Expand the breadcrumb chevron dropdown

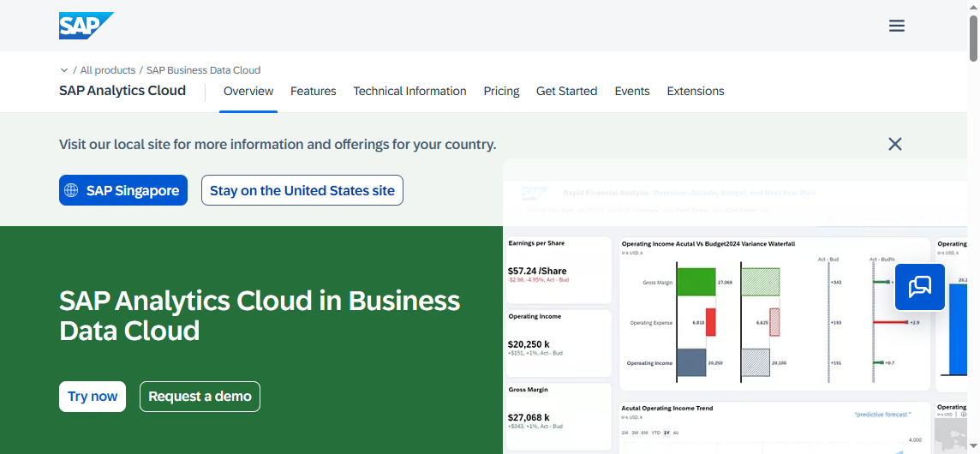[x=64, y=70]
